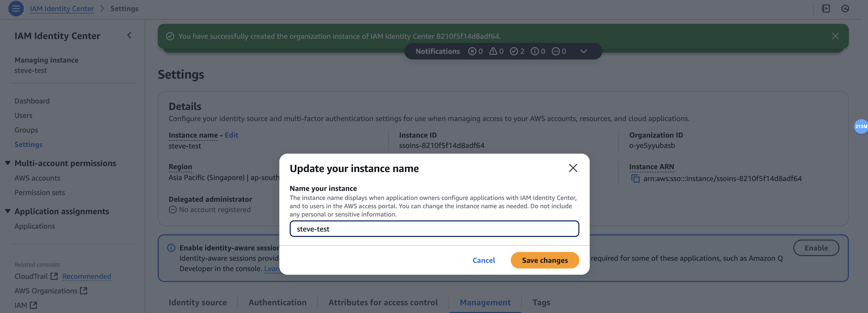The width and height of the screenshot is (868, 313).
Task: Click the hexagon settings icon in top bar
Action: pos(845,9)
